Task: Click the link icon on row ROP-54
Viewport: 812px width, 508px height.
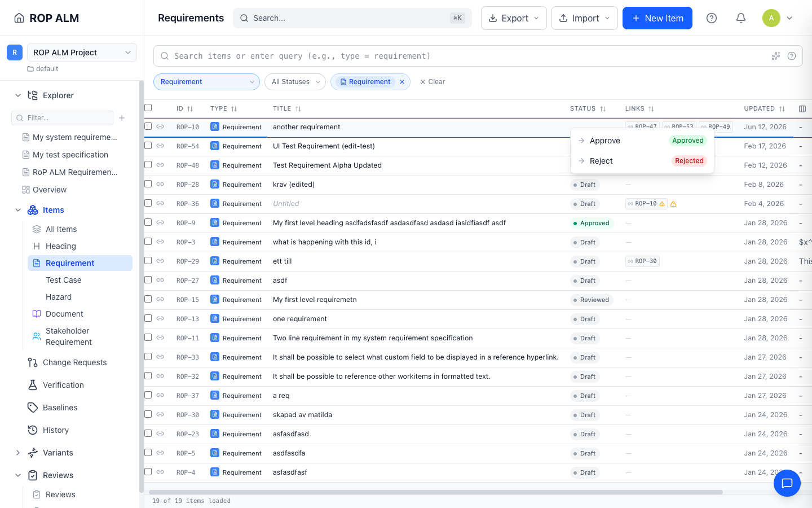Action: click(160, 146)
